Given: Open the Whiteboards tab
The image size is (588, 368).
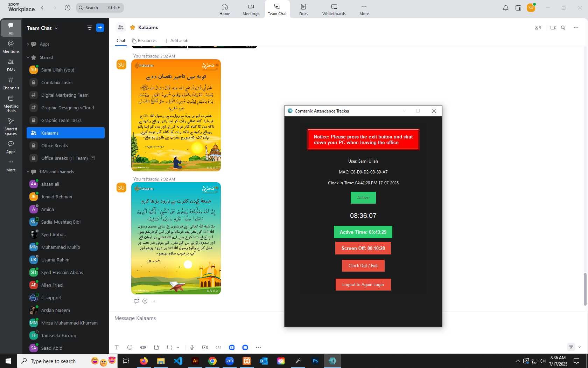Looking at the screenshot, I should click(x=334, y=9).
